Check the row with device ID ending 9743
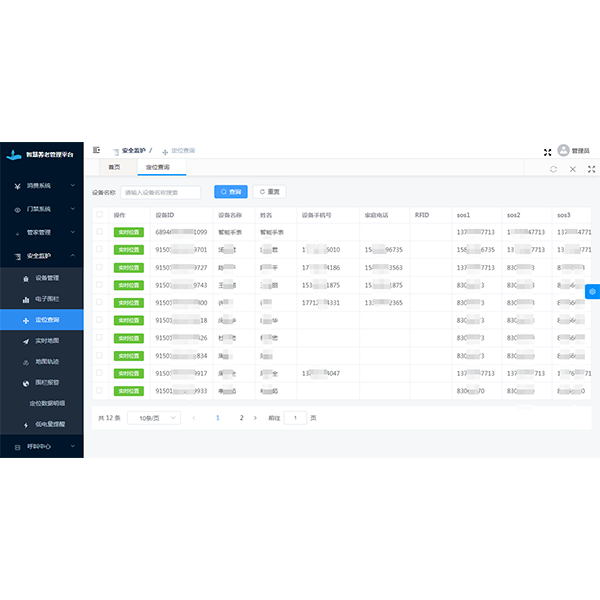The width and height of the screenshot is (600, 600). 99,284
